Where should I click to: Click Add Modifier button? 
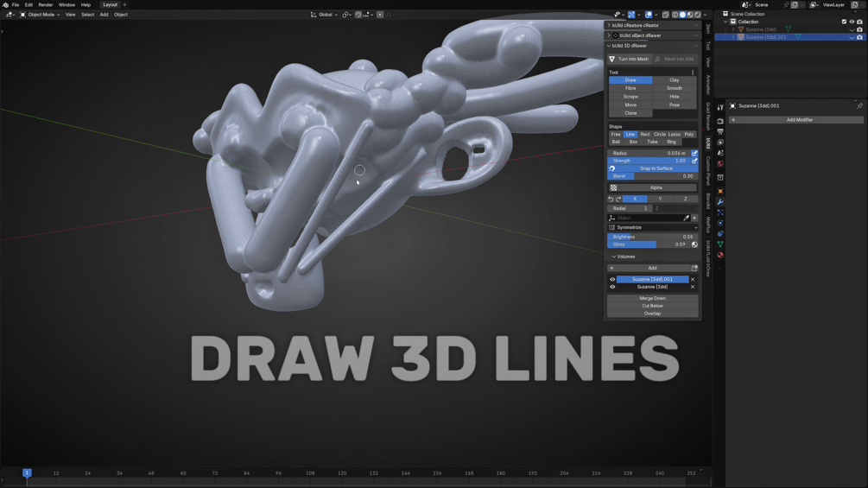pyautogui.click(x=796, y=119)
